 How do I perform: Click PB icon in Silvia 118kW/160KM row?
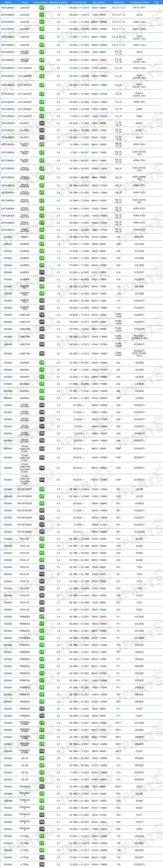point(42,758)
